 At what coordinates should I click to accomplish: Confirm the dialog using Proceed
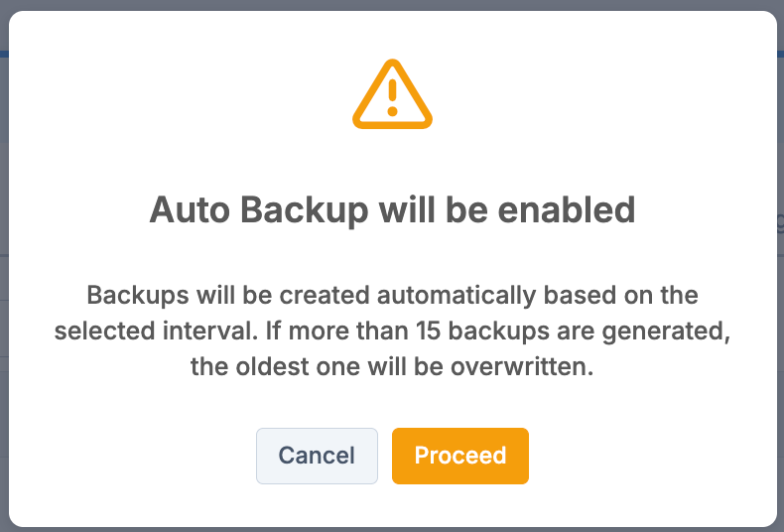point(460,456)
